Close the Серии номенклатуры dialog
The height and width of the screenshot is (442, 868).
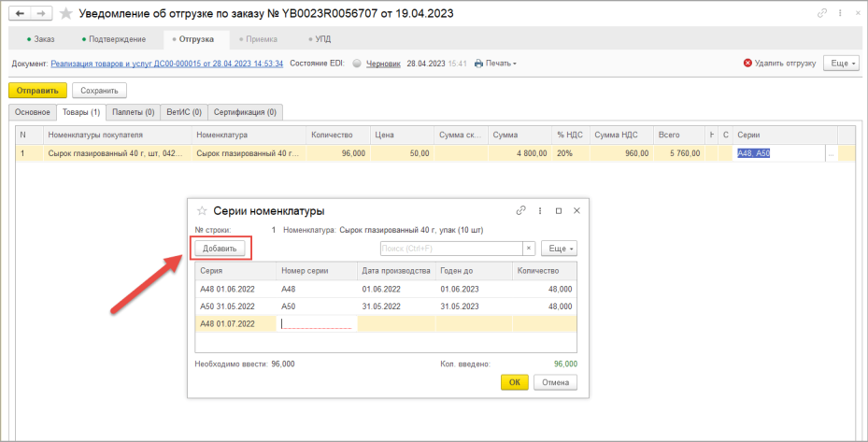tap(576, 211)
